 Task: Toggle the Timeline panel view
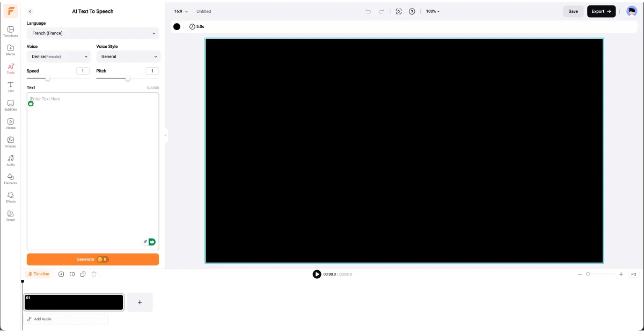(38, 274)
